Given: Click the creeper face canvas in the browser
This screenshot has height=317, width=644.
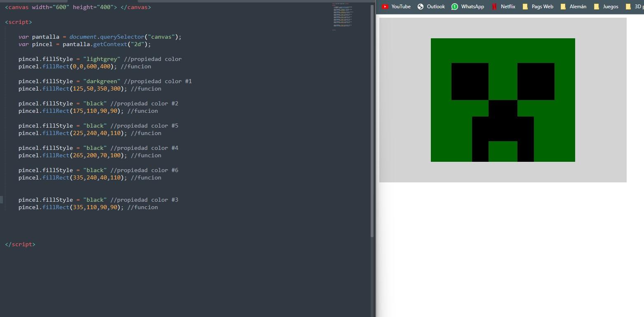Looking at the screenshot, I should (503, 100).
